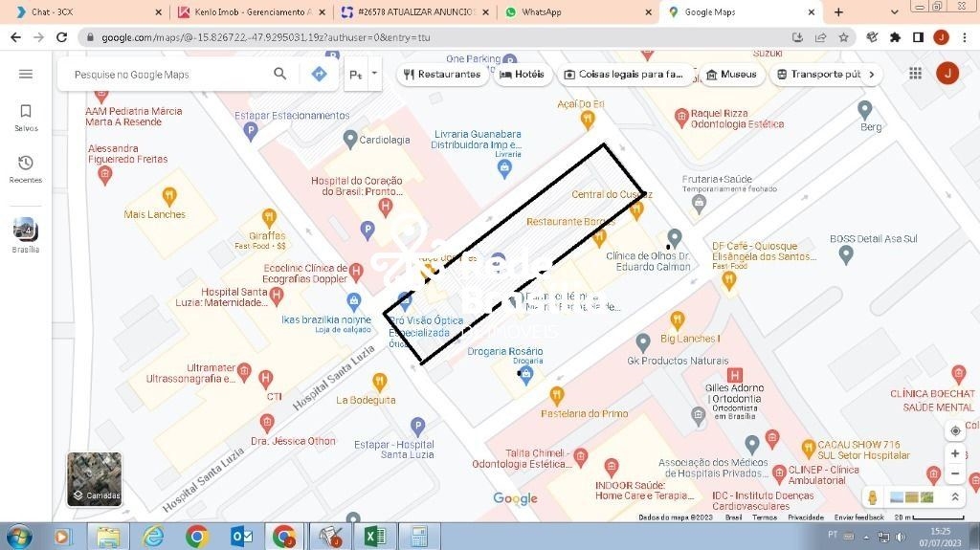Open the Google account avatar in Maps
Image resolution: width=980 pixels, height=550 pixels.
[x=947, y=74]
